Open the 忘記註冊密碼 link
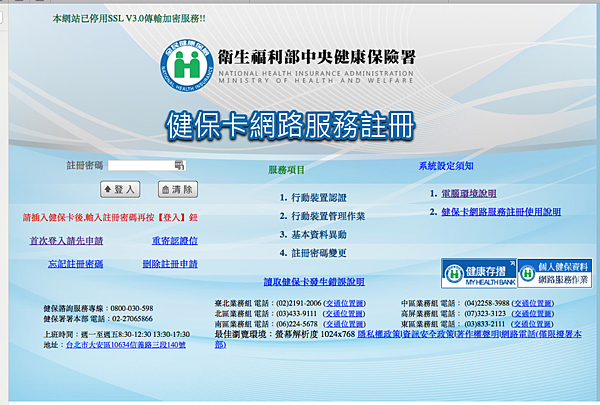The height and width of the screenshot is (405, 600). 75,264
